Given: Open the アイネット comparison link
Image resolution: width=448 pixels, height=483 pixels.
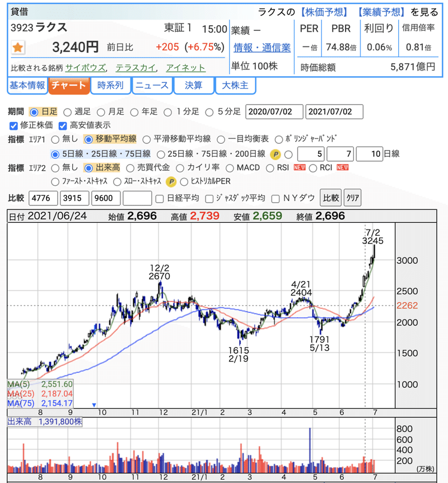Looking at the screenshot, I should (x=185, y=68).
